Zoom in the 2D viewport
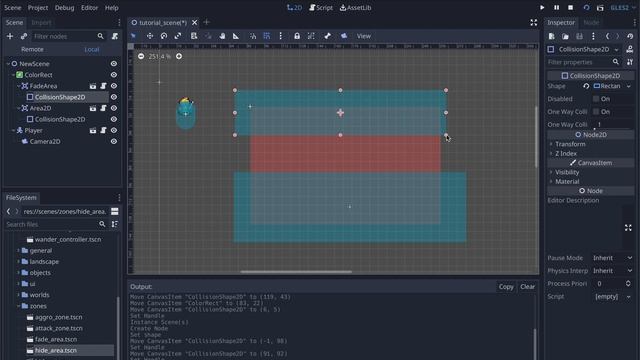Image resolution: width=640 pixels, height=360 pixels. pos(179,56)
